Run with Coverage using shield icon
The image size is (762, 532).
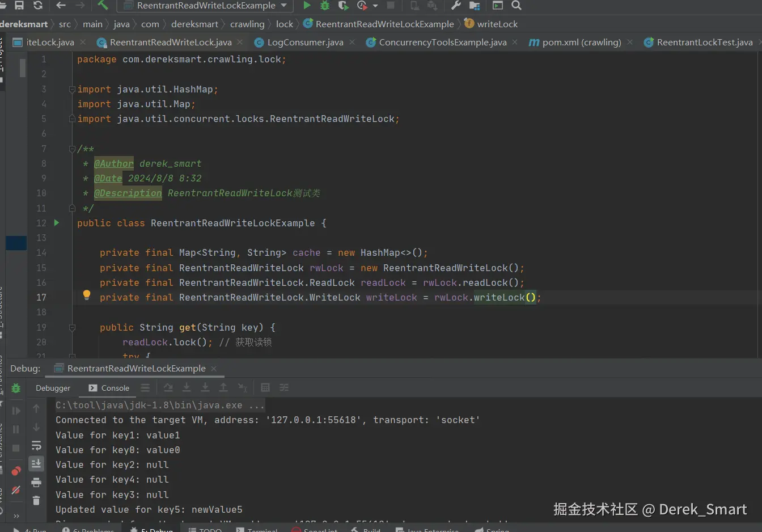[x=343, y=5]
